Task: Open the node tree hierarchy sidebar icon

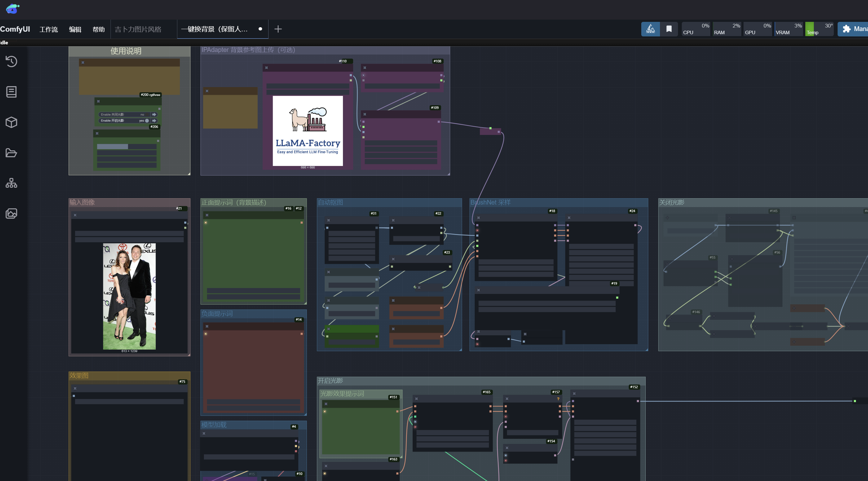Action: point(11,183)
